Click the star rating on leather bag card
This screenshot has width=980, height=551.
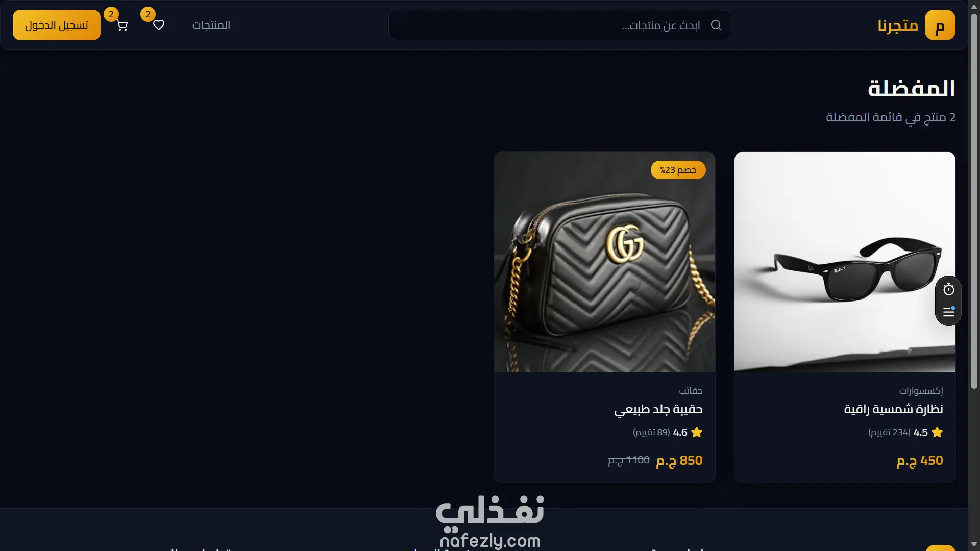tap(697, 432)
